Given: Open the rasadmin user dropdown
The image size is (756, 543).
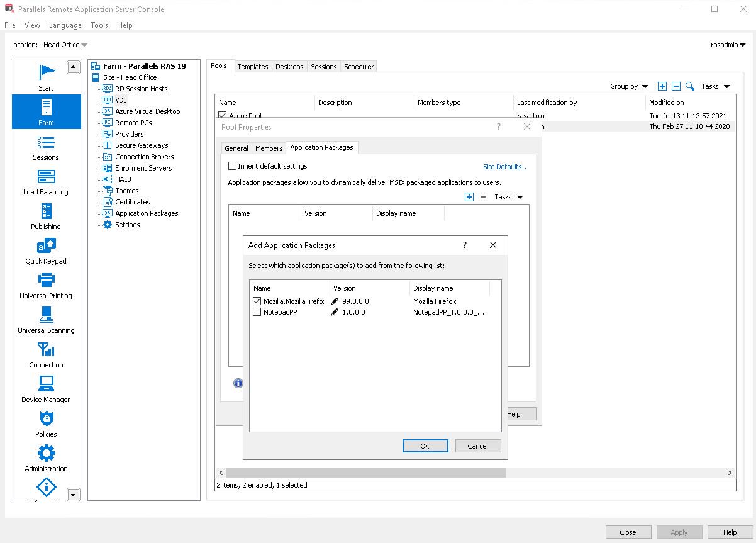Looking at the screenshot, I should click(x=728, y=45).
